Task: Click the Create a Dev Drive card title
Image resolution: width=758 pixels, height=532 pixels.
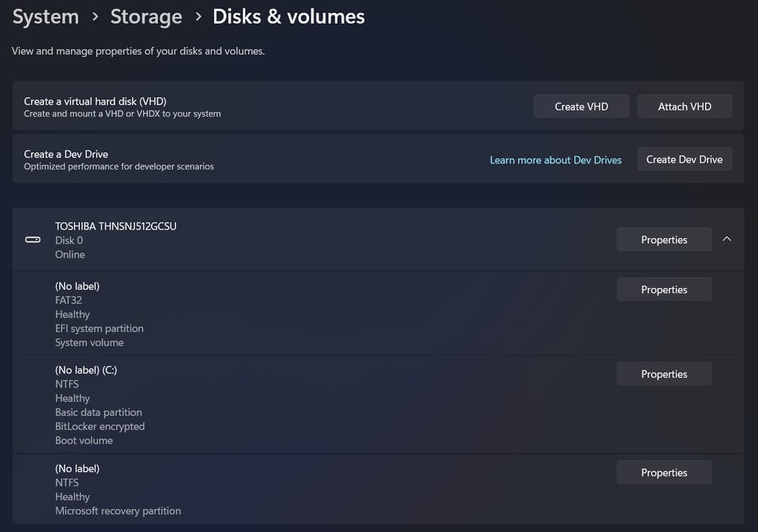Action: pyautogui.click(x=66, y=154)
